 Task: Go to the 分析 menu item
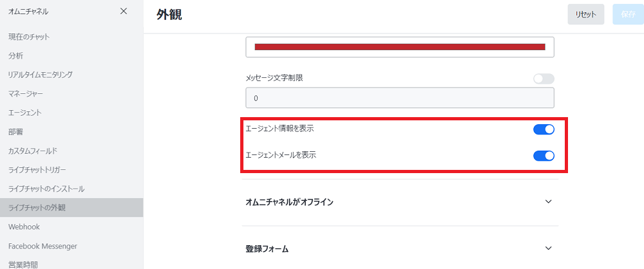(15, 56)
